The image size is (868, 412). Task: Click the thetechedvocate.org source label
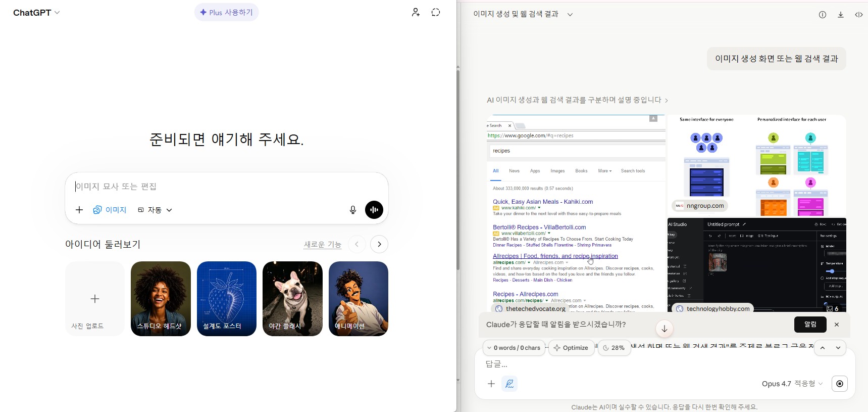[531, 308]
